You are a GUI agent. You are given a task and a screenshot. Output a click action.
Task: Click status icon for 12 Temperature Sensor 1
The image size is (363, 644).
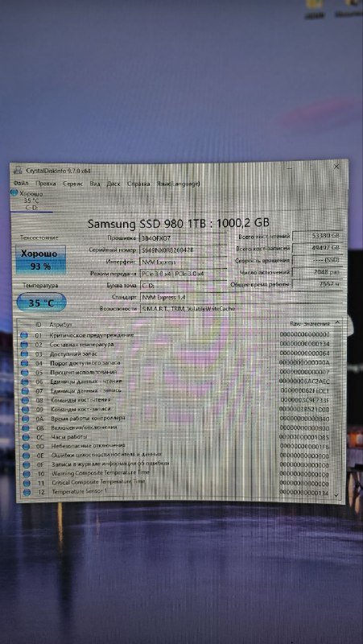click(x=27, y=492)
